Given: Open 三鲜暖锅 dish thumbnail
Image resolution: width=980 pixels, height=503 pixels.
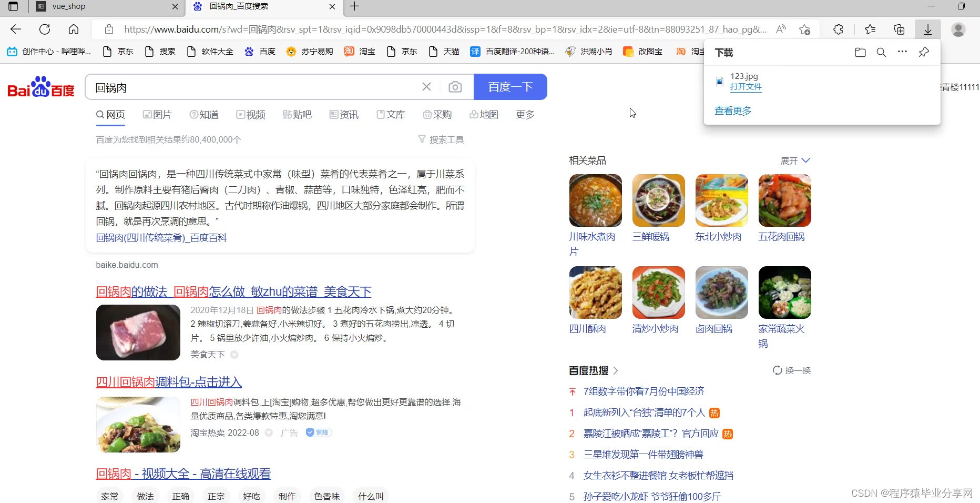Looking at the screenshot, I should pyautogui.click(x=659, y=200).
